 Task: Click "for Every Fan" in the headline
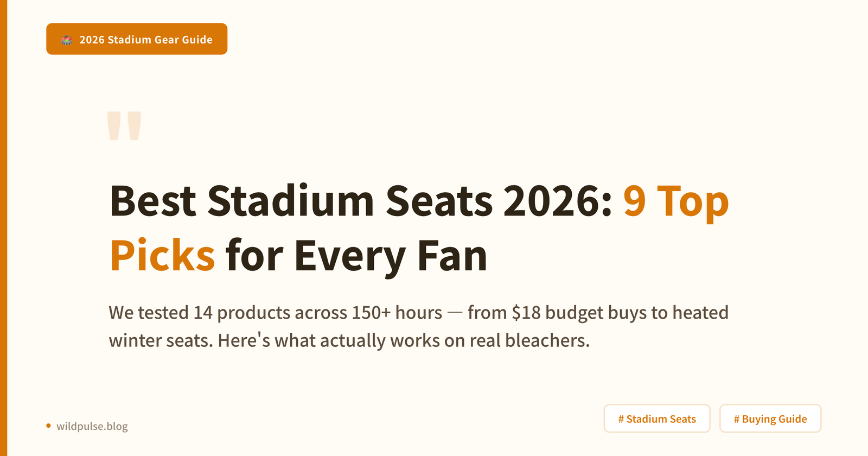pos(356,255)
